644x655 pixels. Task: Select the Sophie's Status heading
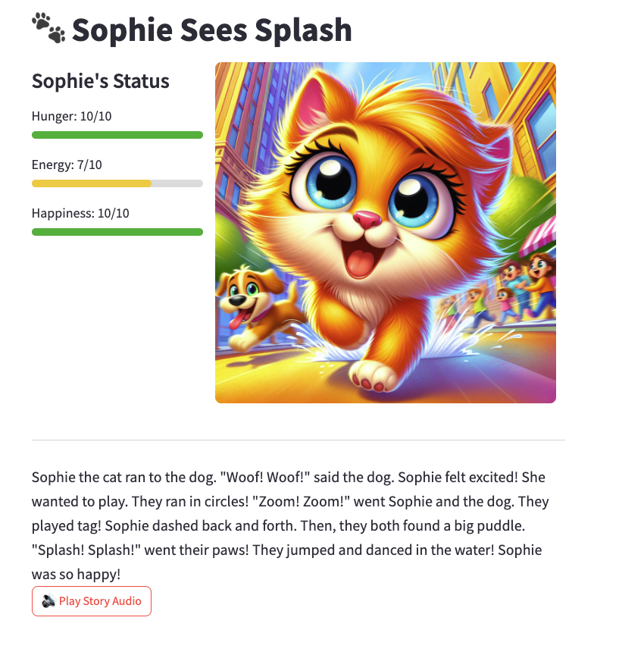tap(100, 81)
